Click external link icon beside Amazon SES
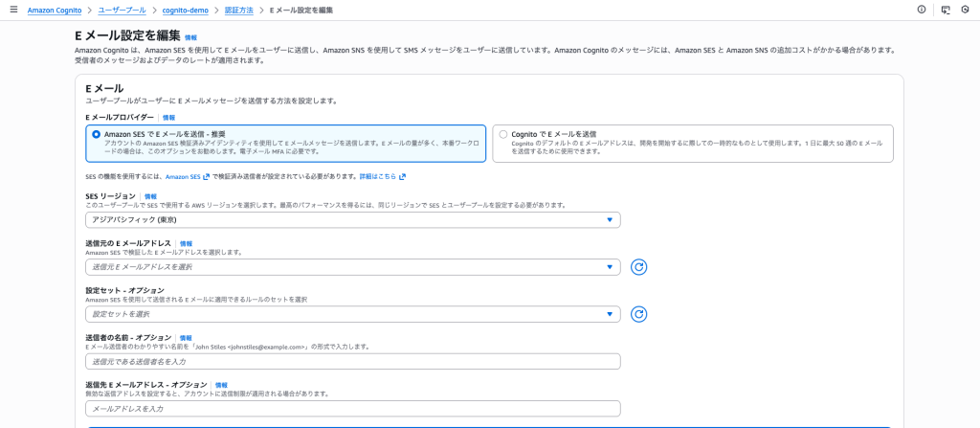The width and height of the screenshot is (980, 428). tap(206, 177)
